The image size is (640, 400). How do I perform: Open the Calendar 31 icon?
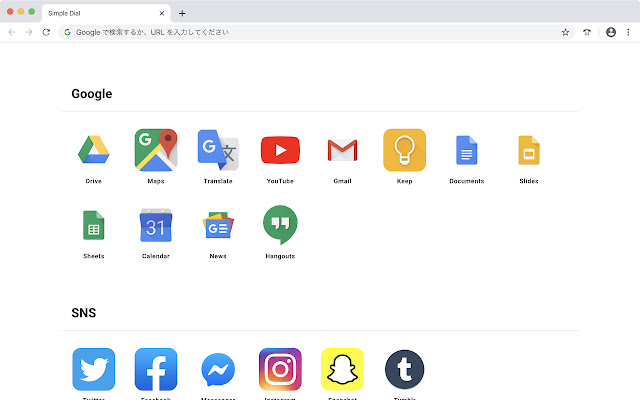tap(156, 225)
